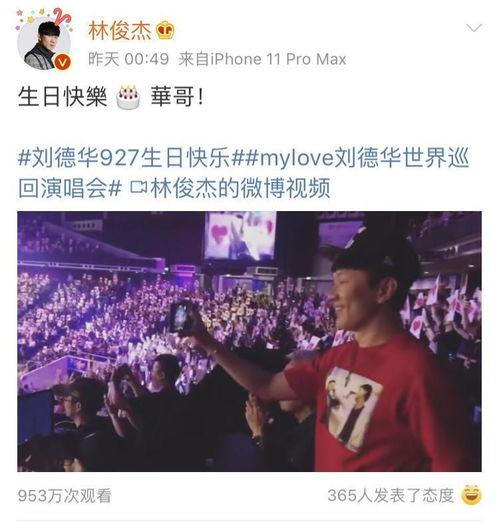View the 365人发表了态度 reactions list

390,495
